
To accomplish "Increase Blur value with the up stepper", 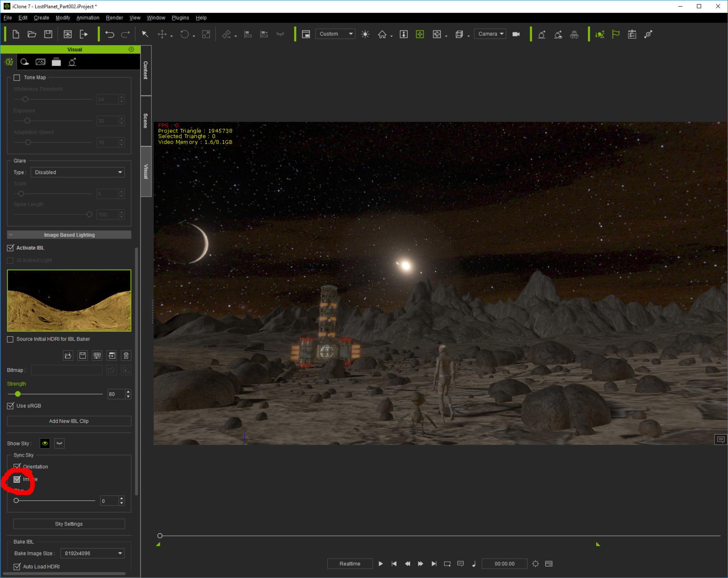I will click(122, 498).
